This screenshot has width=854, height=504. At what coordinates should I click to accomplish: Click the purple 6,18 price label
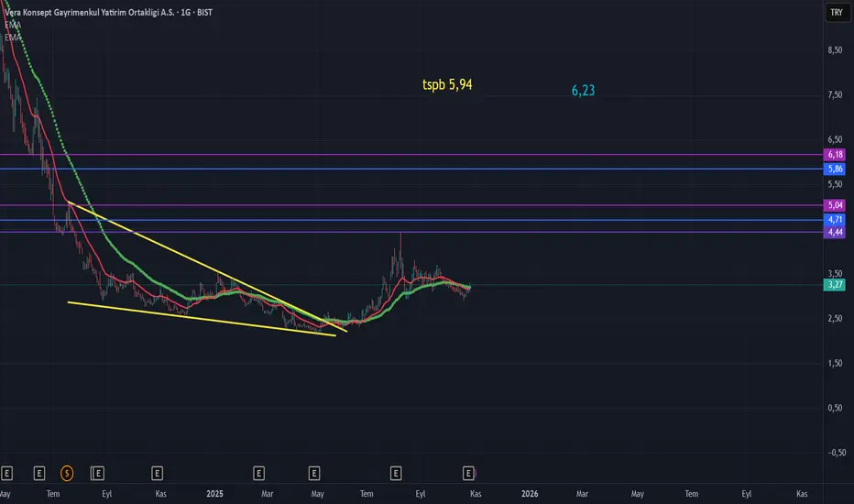(835, 155)
